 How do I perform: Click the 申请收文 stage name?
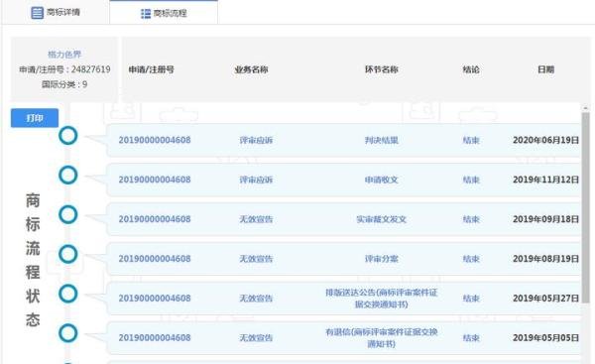[382, 180]
